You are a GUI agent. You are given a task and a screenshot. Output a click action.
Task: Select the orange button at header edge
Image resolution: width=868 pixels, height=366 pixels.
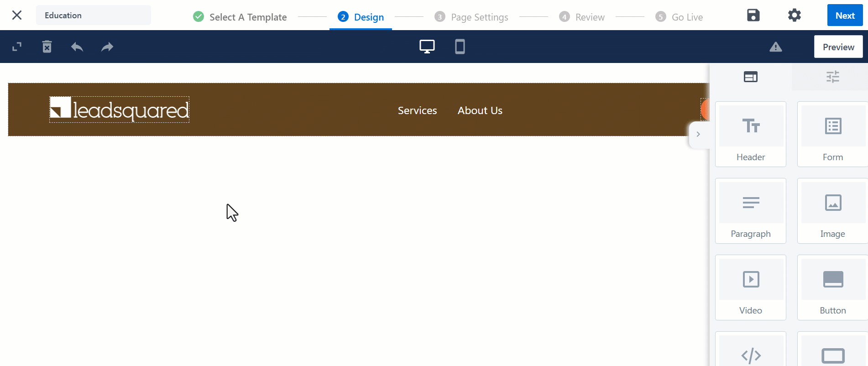tap(705, 110)
